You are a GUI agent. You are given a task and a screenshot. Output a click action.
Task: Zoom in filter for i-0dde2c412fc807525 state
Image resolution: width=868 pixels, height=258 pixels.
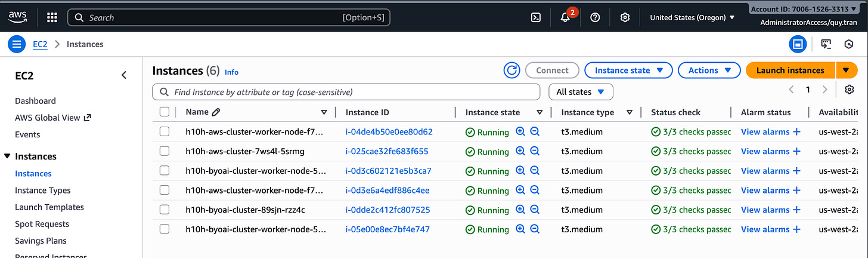pos(520,210)
